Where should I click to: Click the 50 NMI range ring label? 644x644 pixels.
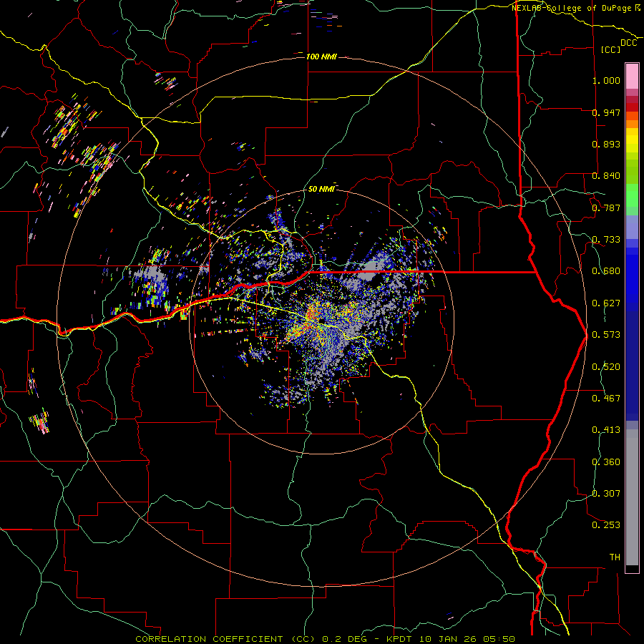321,189
